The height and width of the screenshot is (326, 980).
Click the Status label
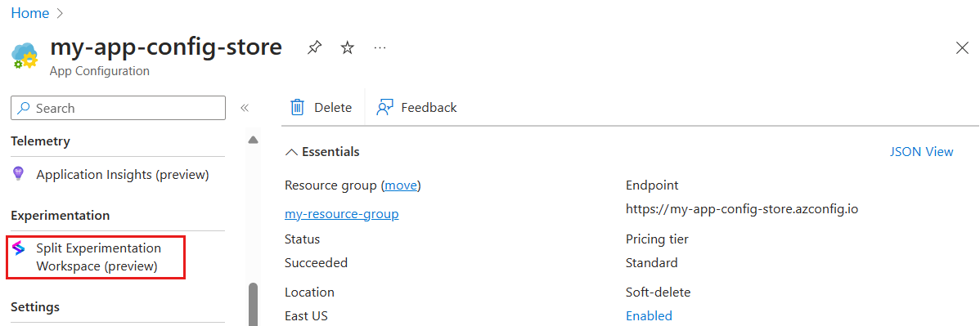click(302, 239)
